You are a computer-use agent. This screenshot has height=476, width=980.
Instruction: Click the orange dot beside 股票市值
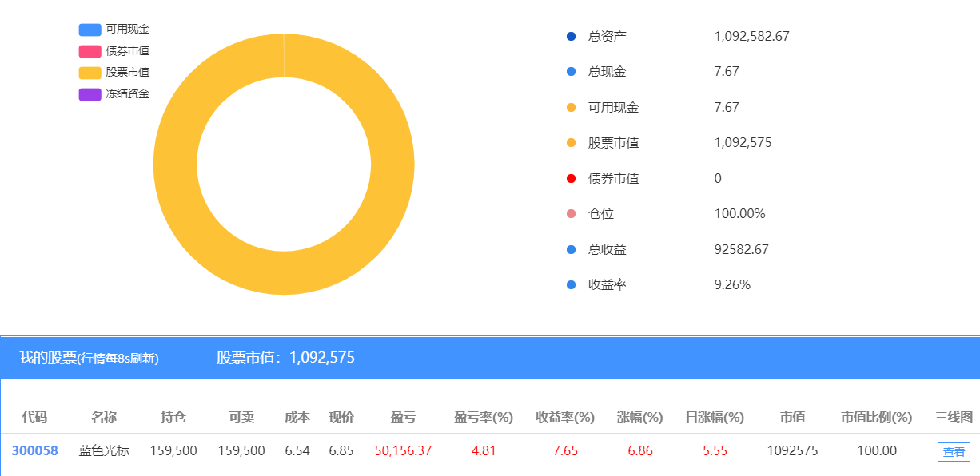571,143
